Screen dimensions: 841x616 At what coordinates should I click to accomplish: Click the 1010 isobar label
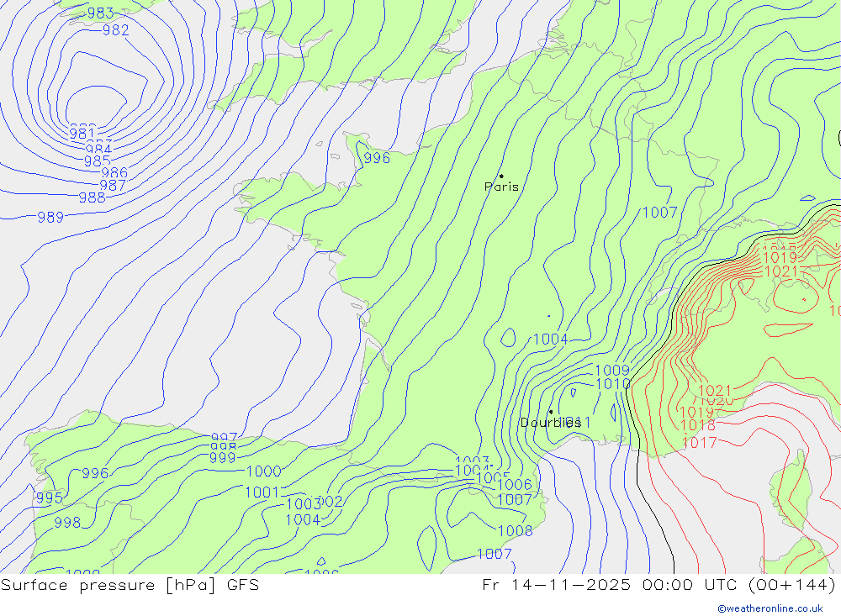[x=613, y=384]
